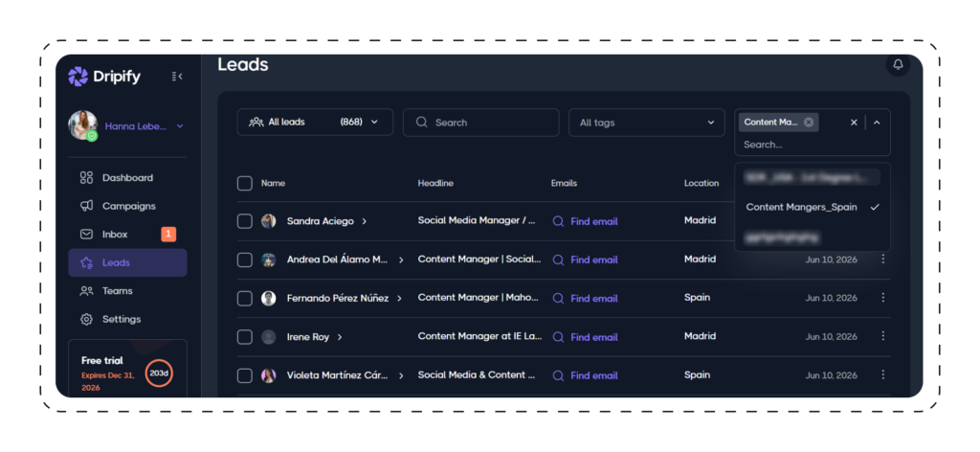Open more options for Fernando Pérez Núñez row
This screenshot has width=980, height=452.
click(x=882, y=298)
